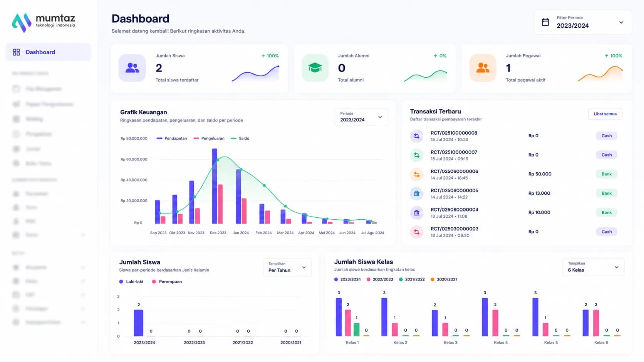Viewport: 644px width, 362px height.
Task: Click the green Kelas 1 bar labeled 1
Action: point(357,330)
